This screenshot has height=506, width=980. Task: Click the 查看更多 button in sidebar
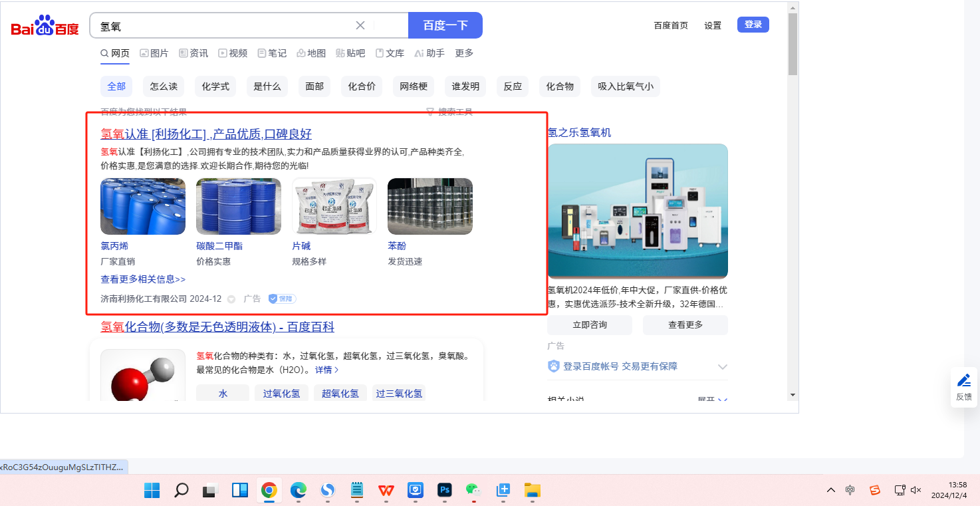click(685, 325)
